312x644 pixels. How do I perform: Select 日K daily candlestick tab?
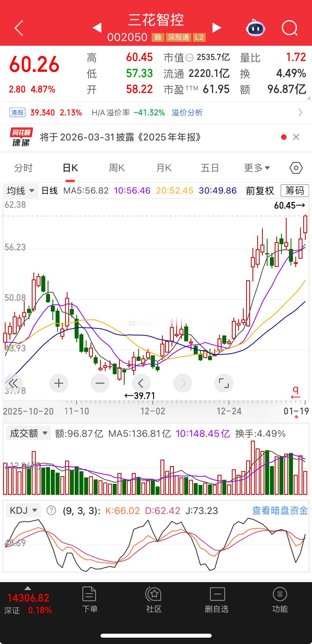point(70,168)
